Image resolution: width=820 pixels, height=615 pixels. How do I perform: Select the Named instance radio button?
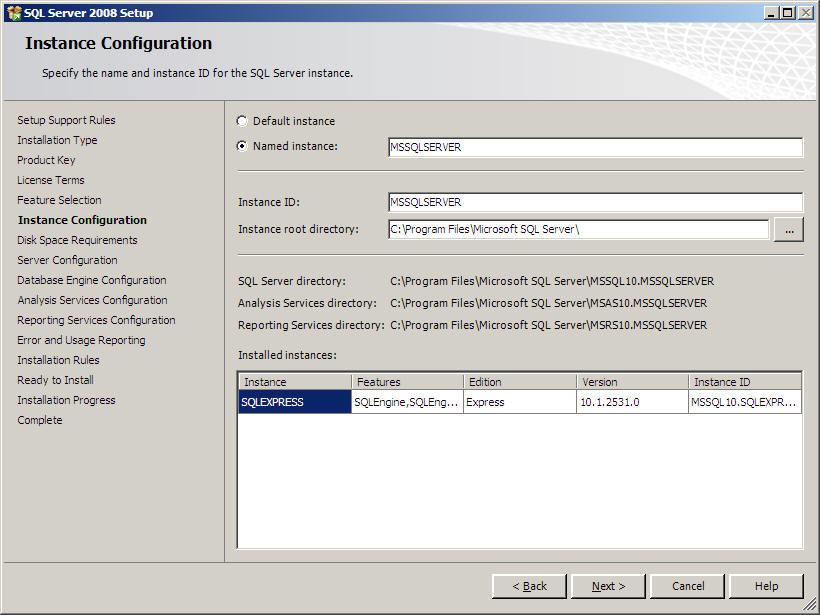tap(242, 146)
